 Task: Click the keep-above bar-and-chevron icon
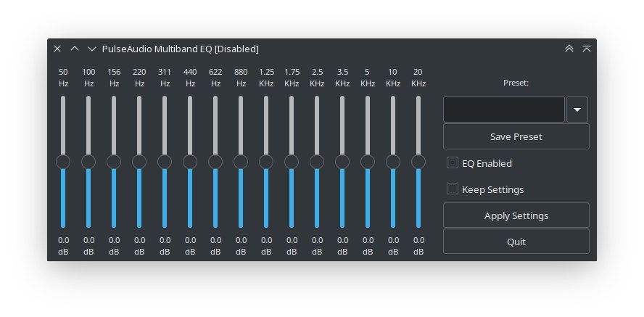[x=587, y=49]
